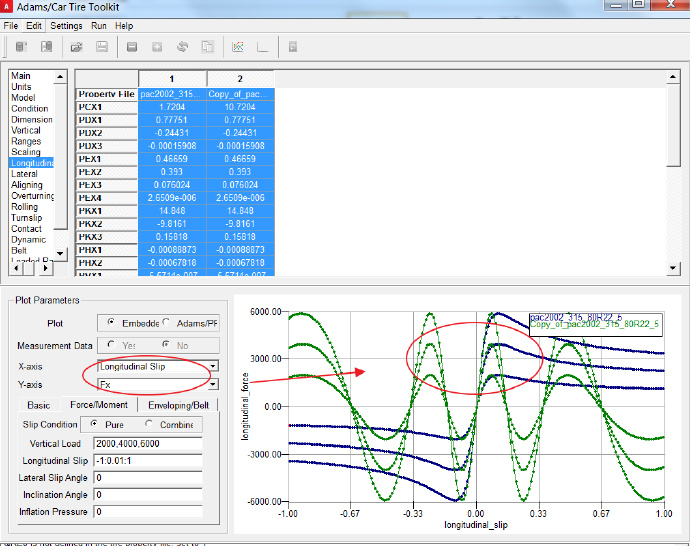This screenshot has width=690, height=546.
Task: Switch to the Basic tab
Action: (39, 405)
